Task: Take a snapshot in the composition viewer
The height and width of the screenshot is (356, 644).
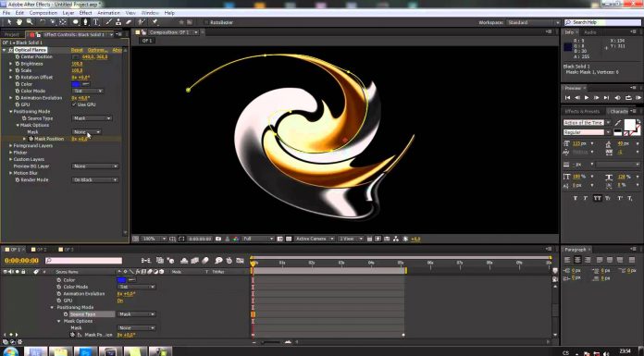Action: tap(218, 239)
